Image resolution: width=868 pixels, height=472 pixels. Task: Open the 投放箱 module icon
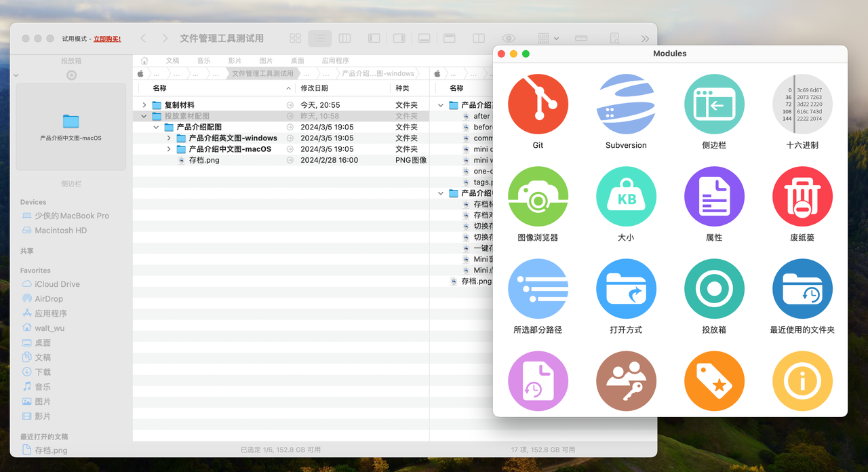714,289
